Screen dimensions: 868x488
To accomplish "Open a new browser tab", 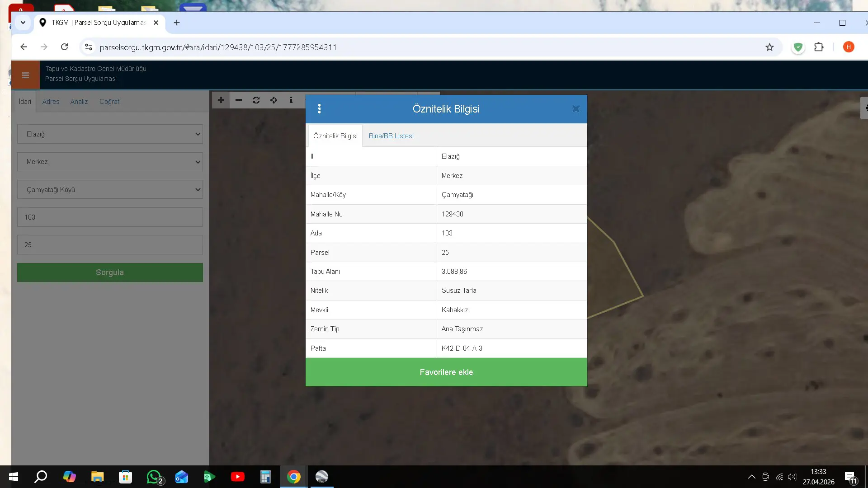I will (177, 23).
